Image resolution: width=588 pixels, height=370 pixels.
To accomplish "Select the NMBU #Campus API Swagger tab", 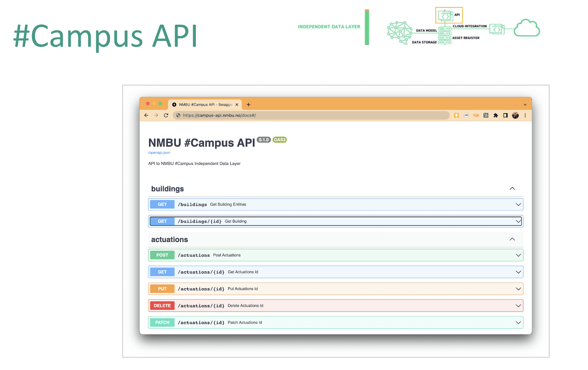I will pos(205,104).
